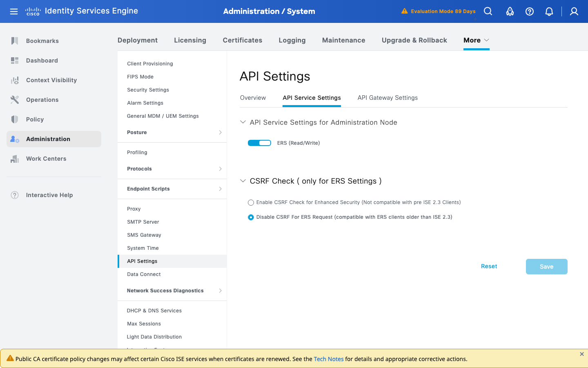Expand the Endpoint Scripts submenu chevron
This screenshot has height=368, width=588.
click(x=220, y=189)
